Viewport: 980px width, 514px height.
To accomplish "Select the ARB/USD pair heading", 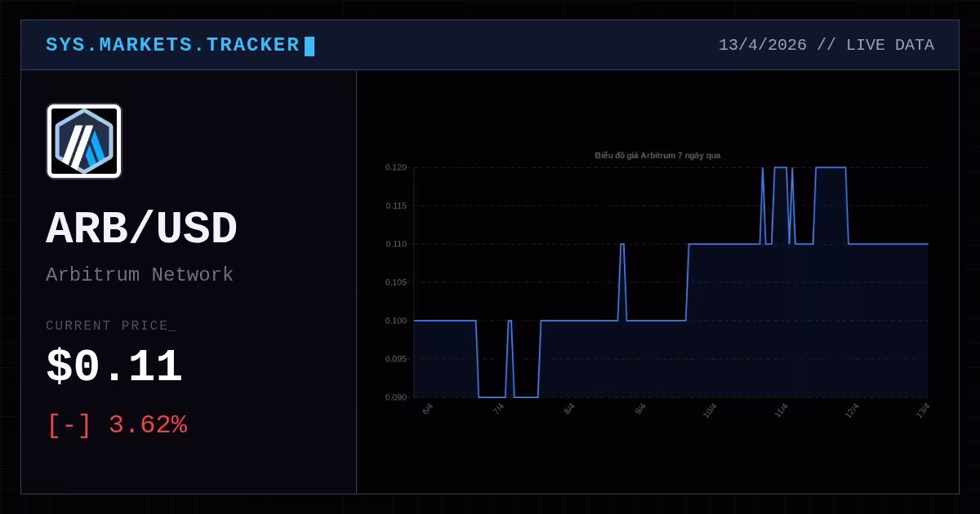I will point(141,228).
